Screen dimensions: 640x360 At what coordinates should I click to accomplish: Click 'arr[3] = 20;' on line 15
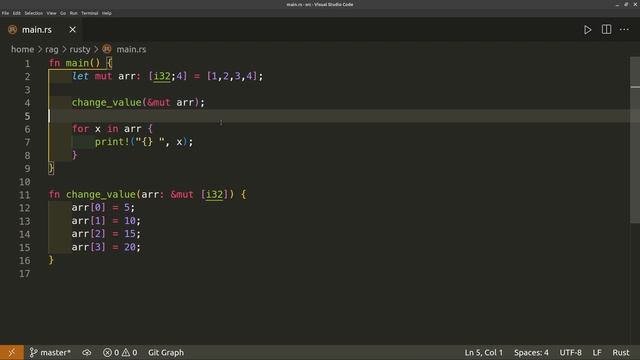pyautogui.click(x=106, y=247)
